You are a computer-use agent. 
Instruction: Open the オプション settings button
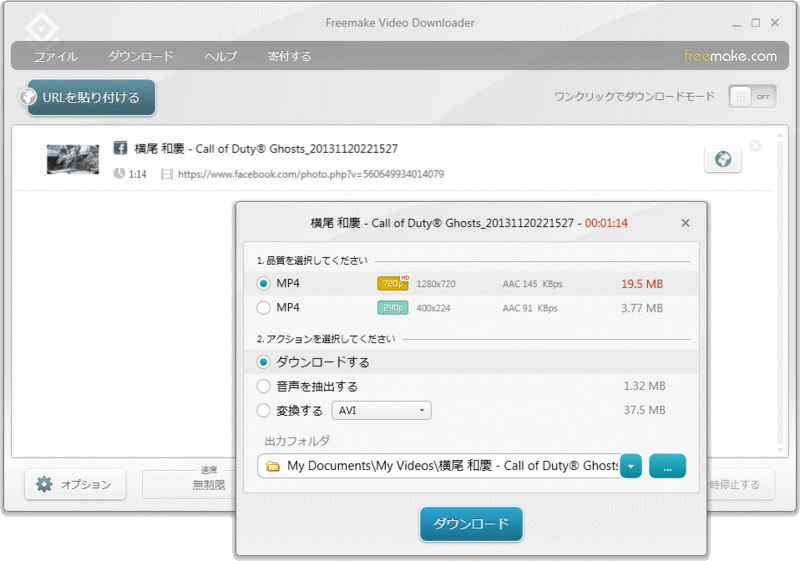pos(75,484)
